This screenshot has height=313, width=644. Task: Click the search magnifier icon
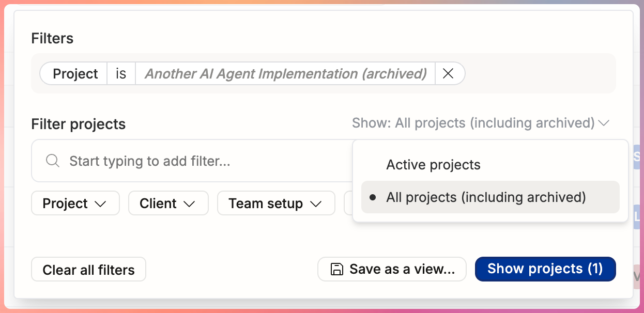tap(53, 161)
